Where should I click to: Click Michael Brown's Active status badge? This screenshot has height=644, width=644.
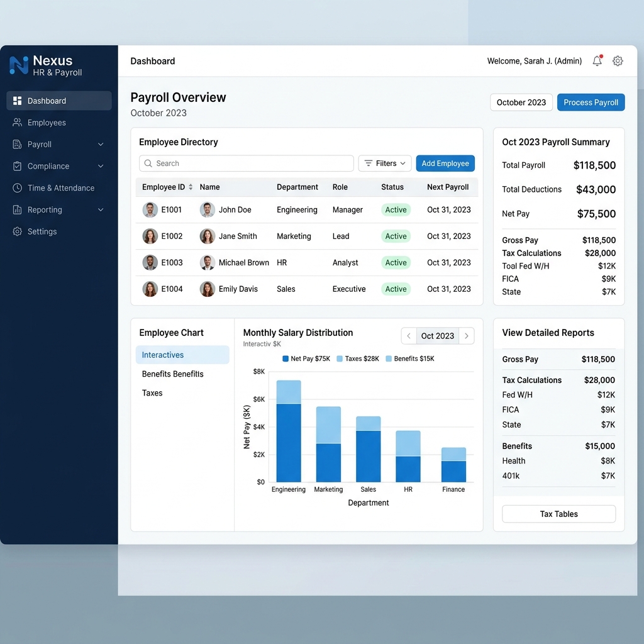coord(396,262)
